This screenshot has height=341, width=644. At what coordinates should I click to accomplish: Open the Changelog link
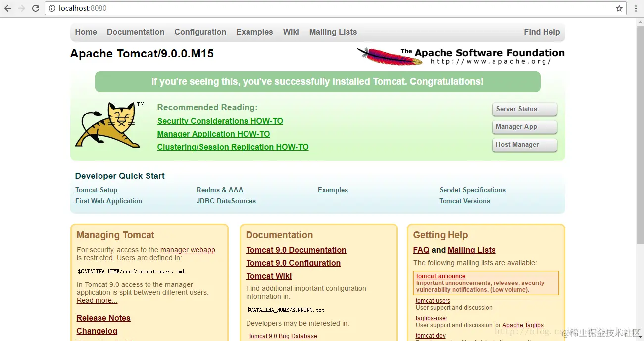click(97, 331)
